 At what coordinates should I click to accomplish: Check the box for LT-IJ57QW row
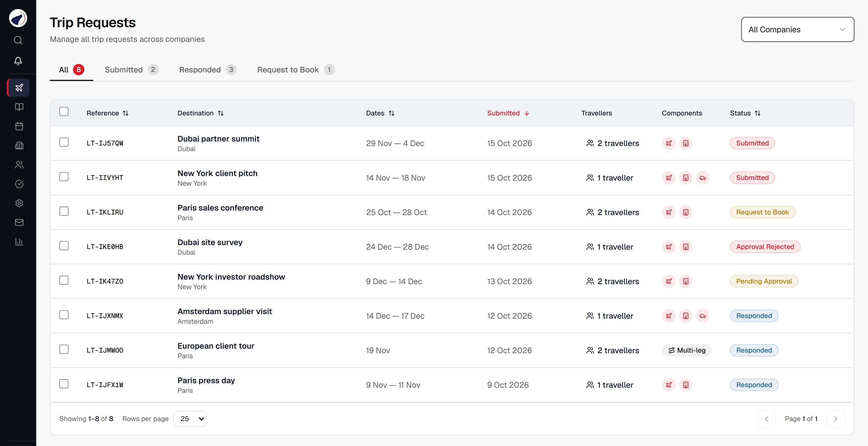click(64, 142)
